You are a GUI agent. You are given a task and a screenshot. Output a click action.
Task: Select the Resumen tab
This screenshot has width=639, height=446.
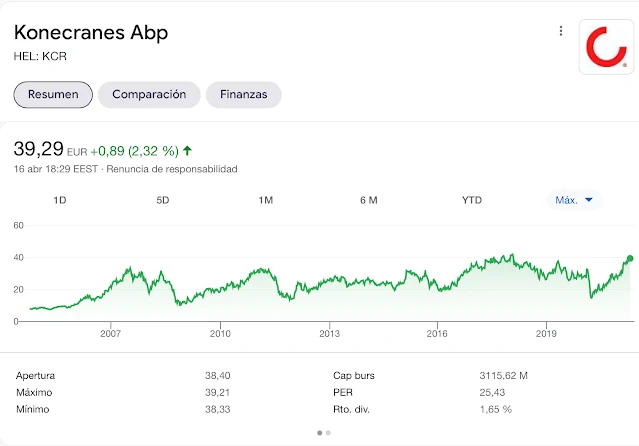[x=53, y=95]
